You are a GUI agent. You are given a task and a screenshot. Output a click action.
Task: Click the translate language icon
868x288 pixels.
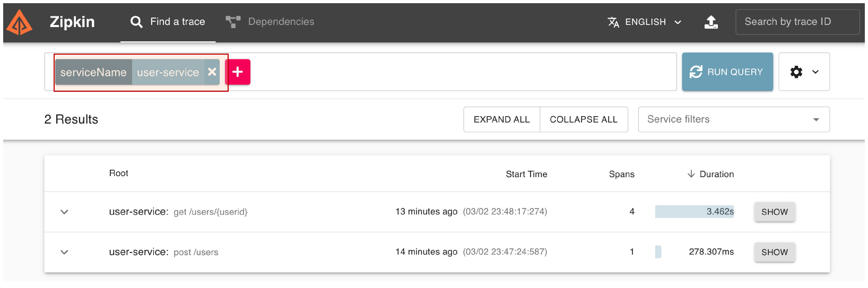(613, 22)
